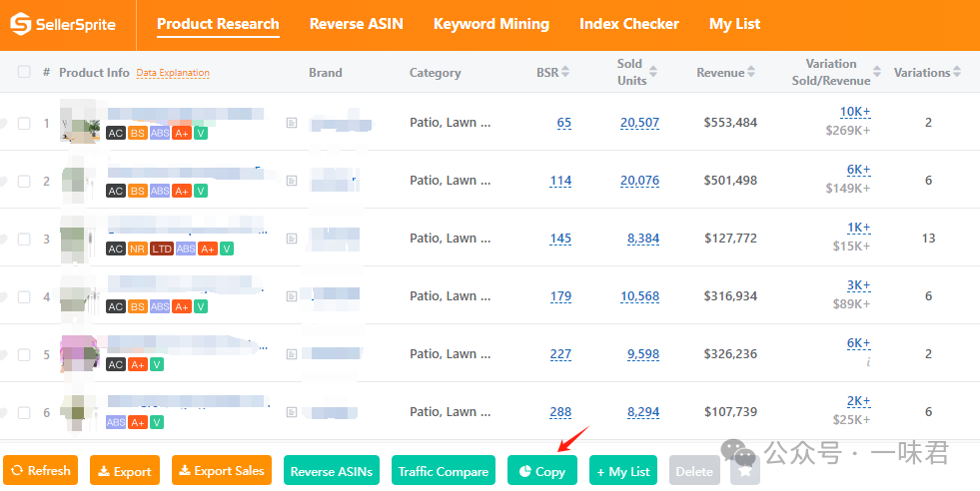Click the LTD badge on product 3

coord(161,248)
